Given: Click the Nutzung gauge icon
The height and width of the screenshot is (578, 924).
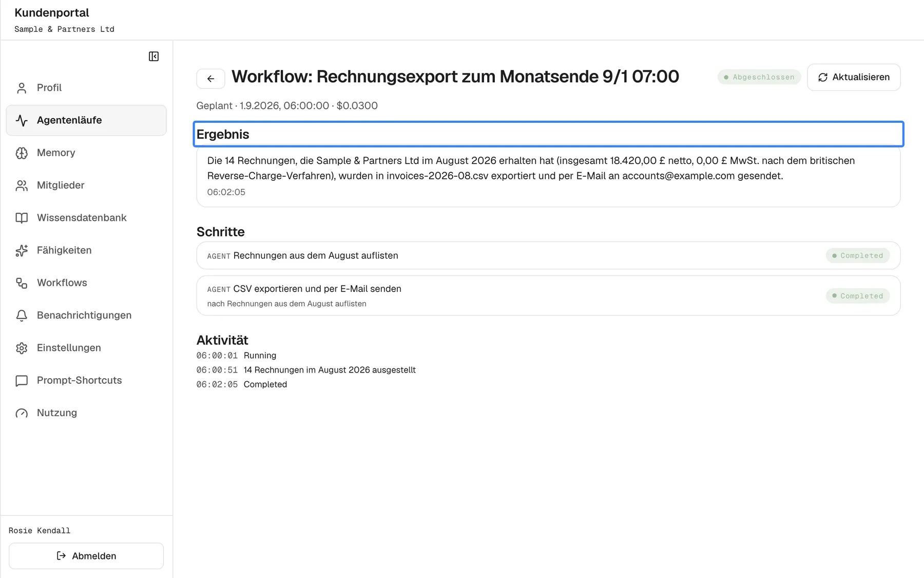Looking at the screenshot, I should click(22, 413).
